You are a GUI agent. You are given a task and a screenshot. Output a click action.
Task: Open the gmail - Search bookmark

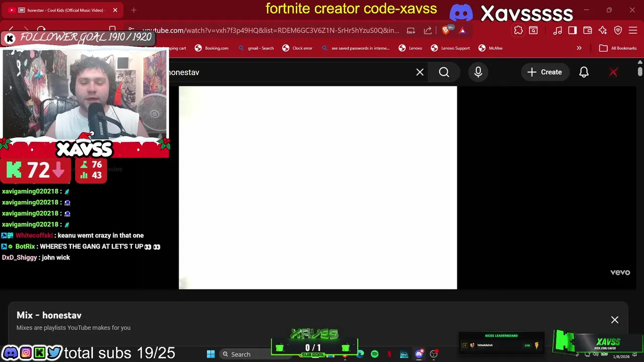tap(256, 48)
